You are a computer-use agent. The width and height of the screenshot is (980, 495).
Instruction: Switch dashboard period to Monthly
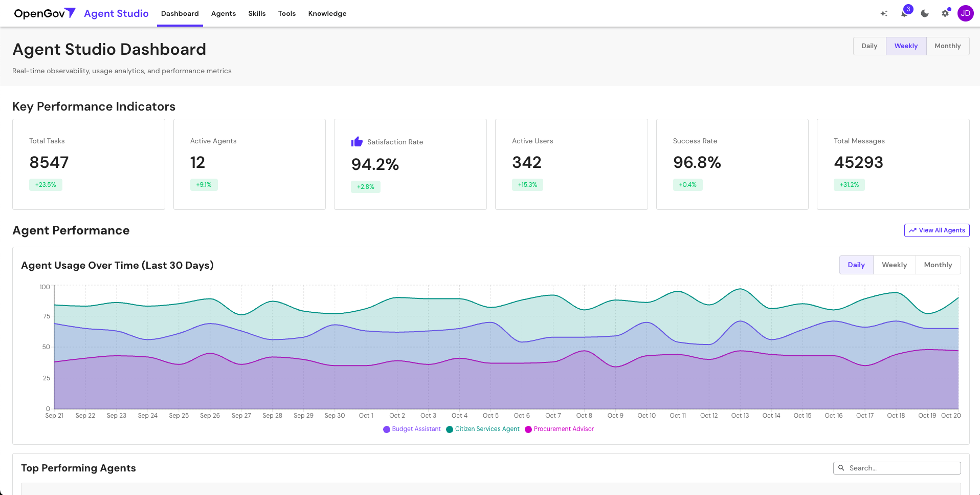click(x=947, y=46)
